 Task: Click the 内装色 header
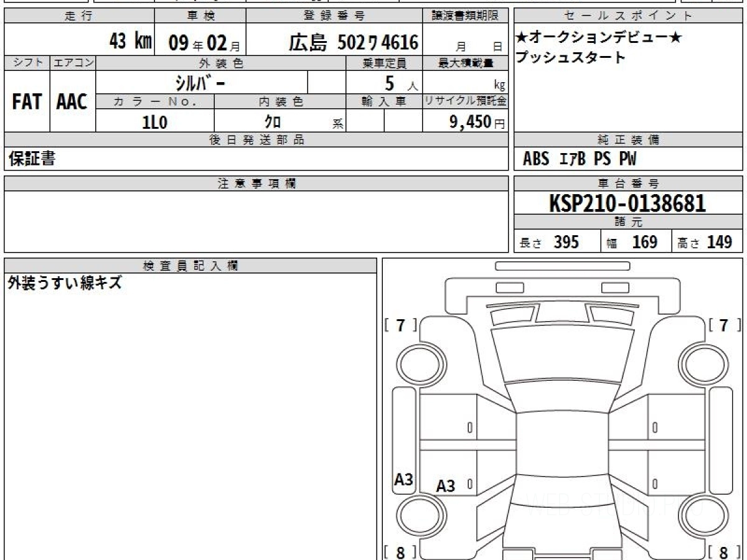[280, 101]
